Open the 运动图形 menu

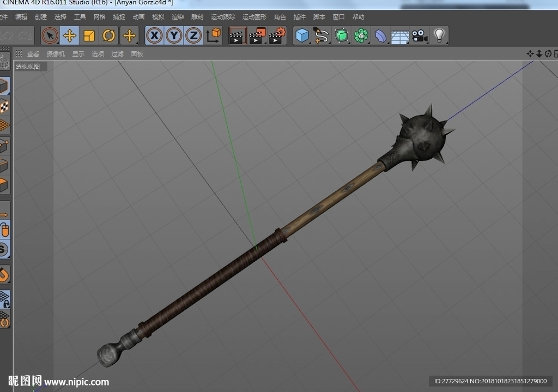click(254, 17)
